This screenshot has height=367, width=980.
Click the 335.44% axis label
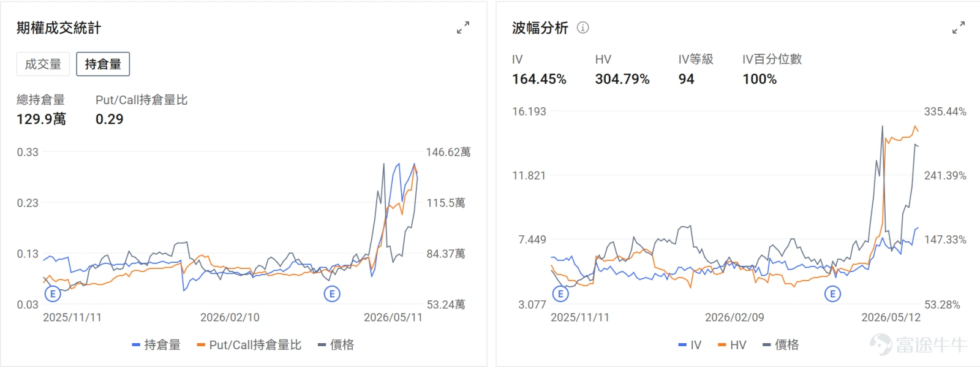[x=945, y=112]
